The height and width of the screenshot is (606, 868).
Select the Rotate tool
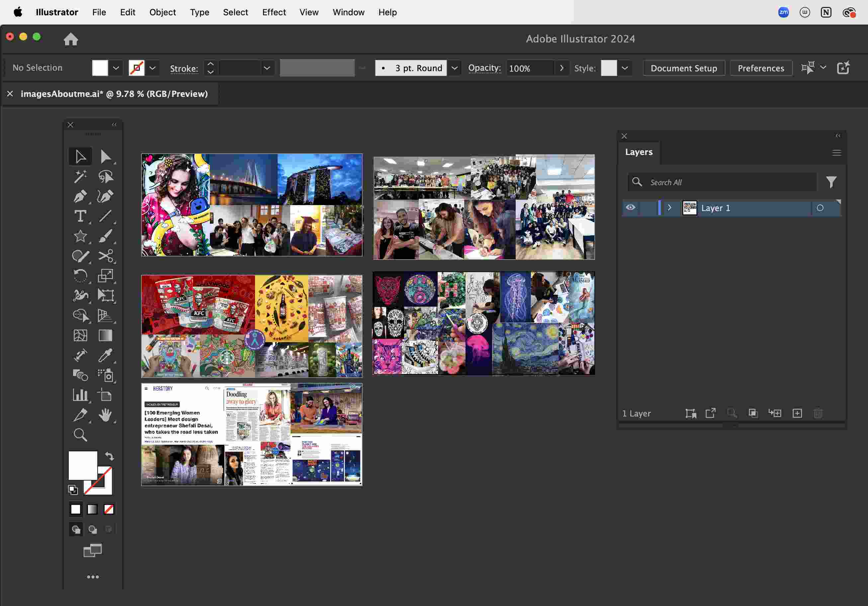tap(80, 276)
